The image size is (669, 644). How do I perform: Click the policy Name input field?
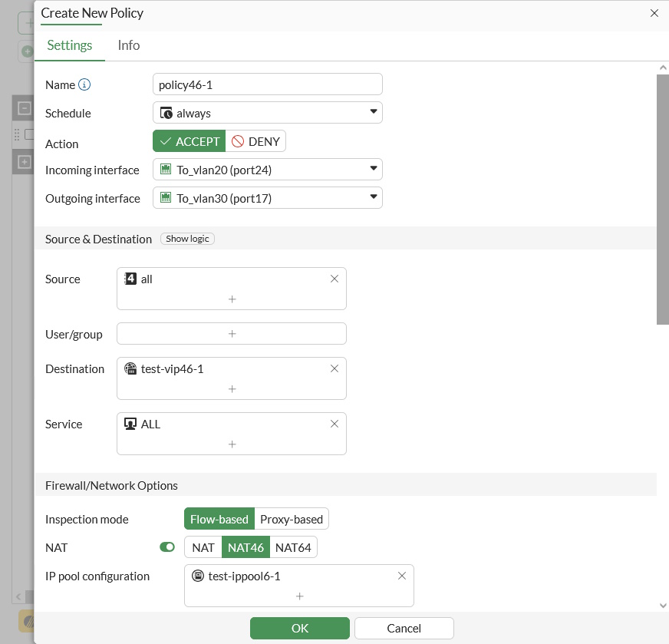(267, 84)
